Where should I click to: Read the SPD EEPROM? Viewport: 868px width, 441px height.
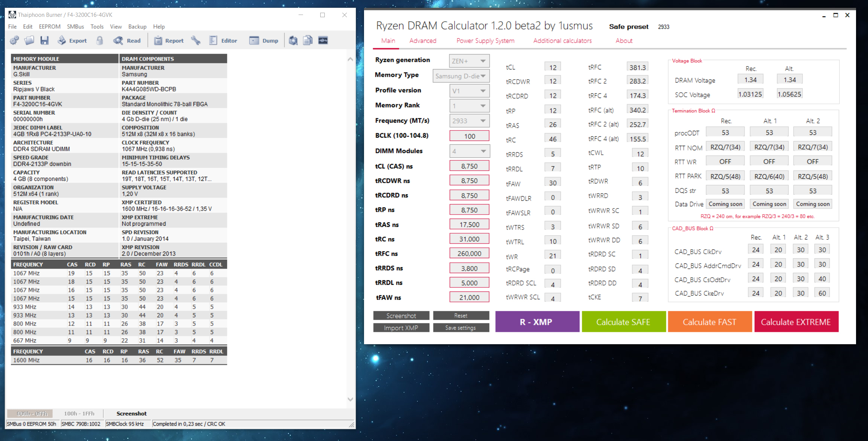[127, 40]
